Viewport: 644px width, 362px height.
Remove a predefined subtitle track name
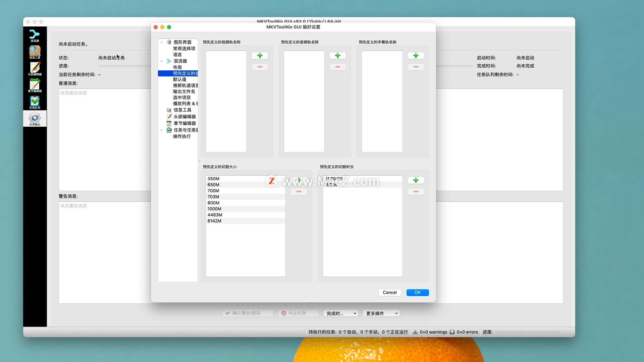pyautogui.click(x=416, y=67)
